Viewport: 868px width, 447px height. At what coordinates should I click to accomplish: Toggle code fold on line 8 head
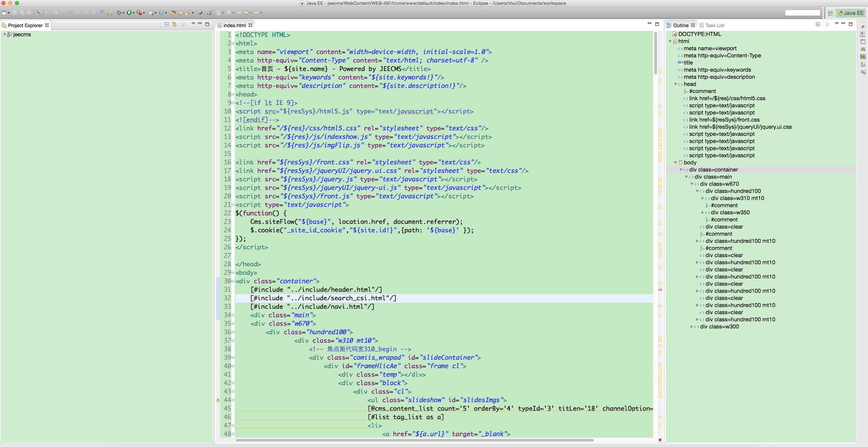(233, 94)
